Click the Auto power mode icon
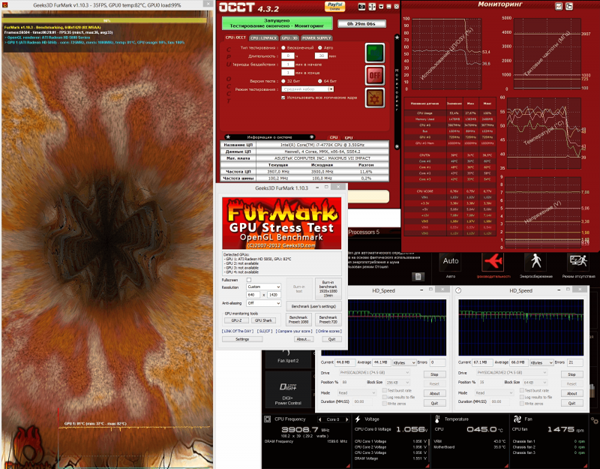This screenshot has width=600, height=469. pyautogui.click(x=450, y=261)
